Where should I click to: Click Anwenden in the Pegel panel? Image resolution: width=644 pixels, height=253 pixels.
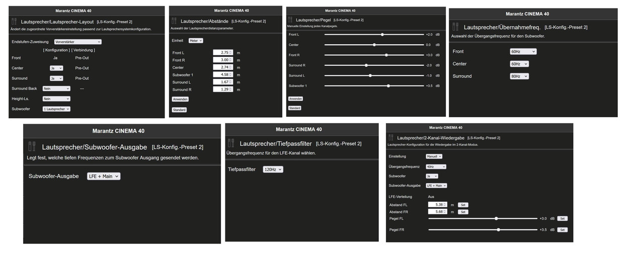coord(295,99)
